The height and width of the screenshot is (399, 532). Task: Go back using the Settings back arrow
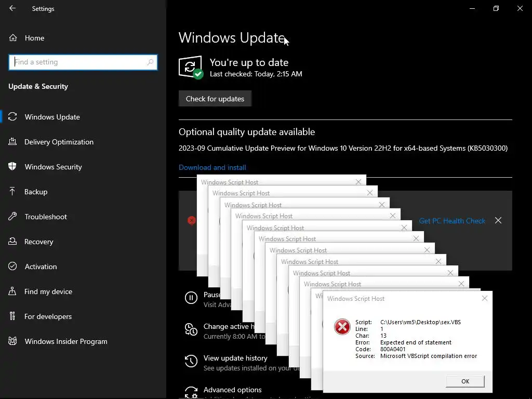point(12,8)
